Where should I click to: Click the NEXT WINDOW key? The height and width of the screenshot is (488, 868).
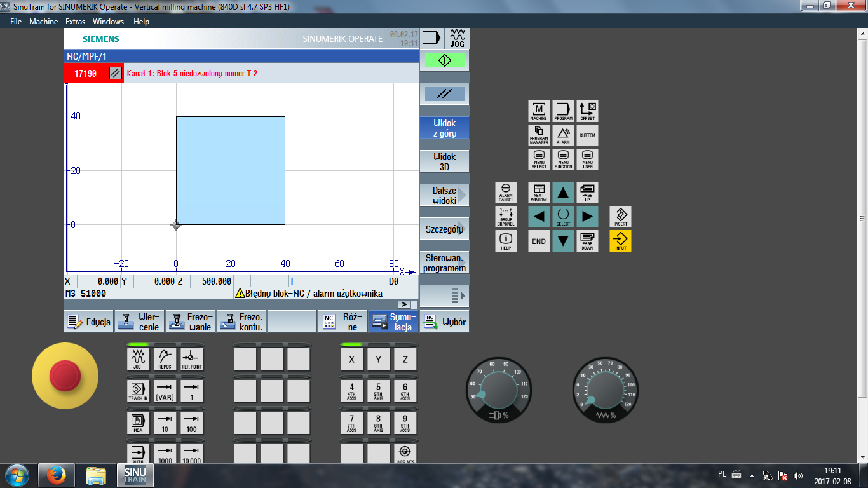(539, 193)
